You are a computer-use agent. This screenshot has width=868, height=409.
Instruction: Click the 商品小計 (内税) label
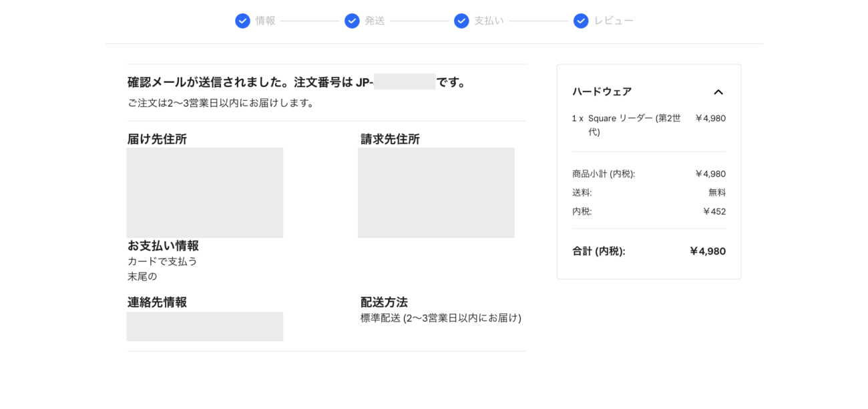pyautogui.click(x=604, y=174)
